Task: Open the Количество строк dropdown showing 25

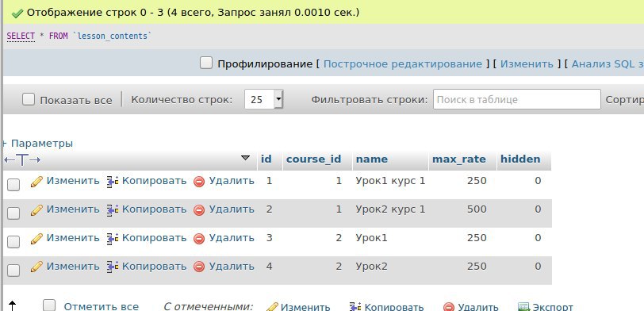Action: click(x=263, y=99)
